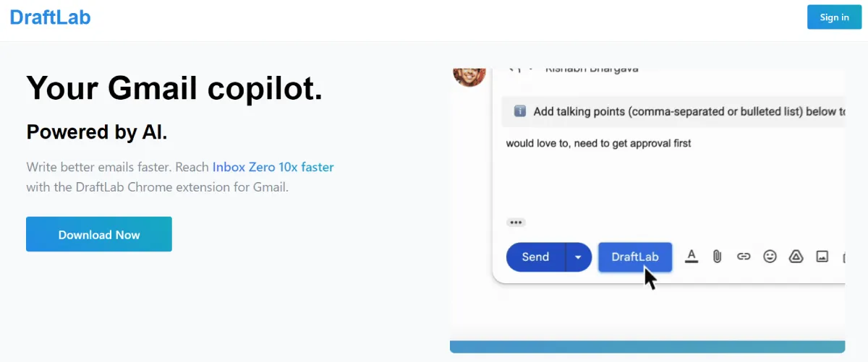Click the sender profile avatar

click(x=468, y=74)
